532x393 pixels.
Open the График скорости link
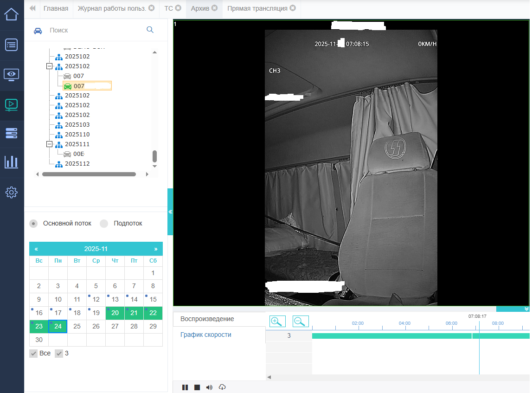205,335
